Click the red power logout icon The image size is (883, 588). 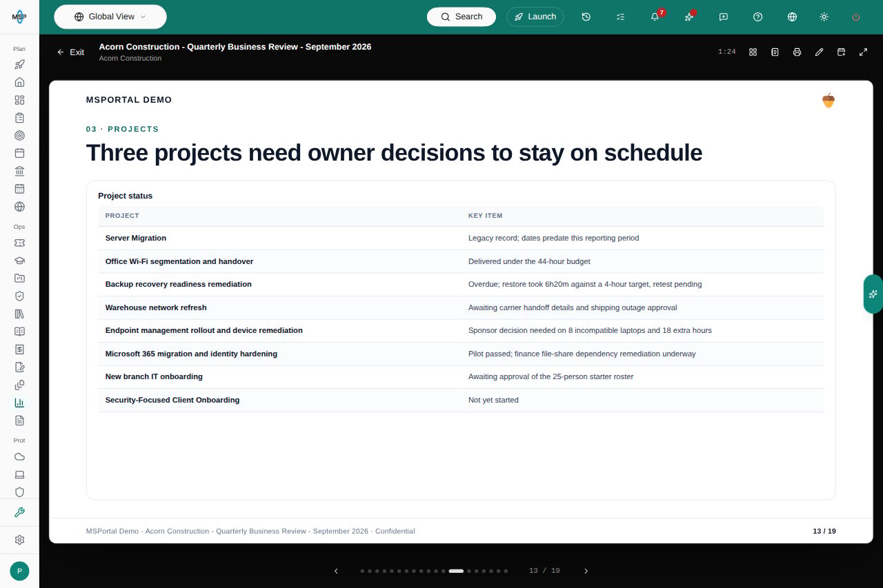856,17
